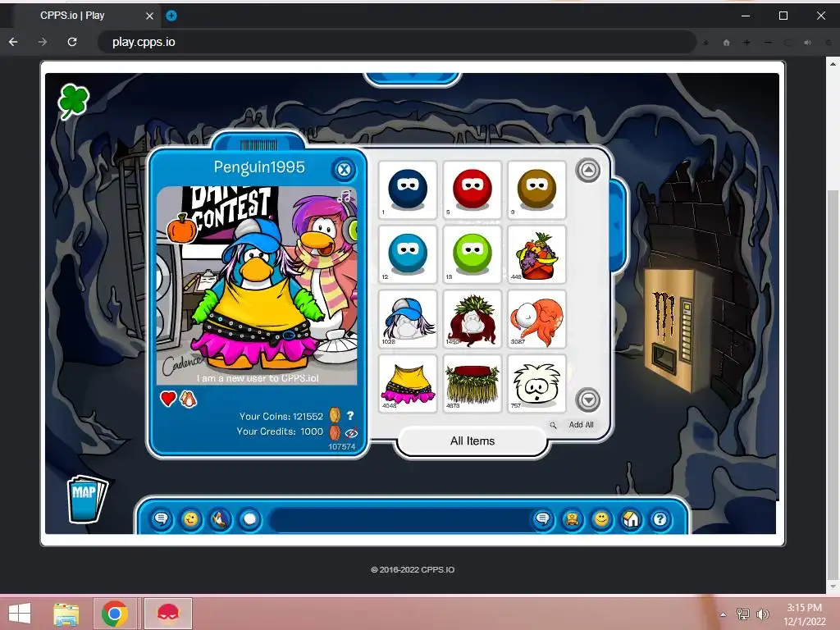Click the red CPPS app taskbar icon
Screen dimensions: 840x630
tap(167, 614)
